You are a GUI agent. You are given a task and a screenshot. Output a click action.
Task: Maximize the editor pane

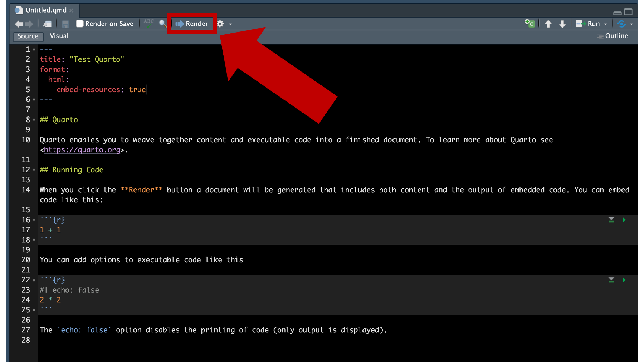coord(629,12)
